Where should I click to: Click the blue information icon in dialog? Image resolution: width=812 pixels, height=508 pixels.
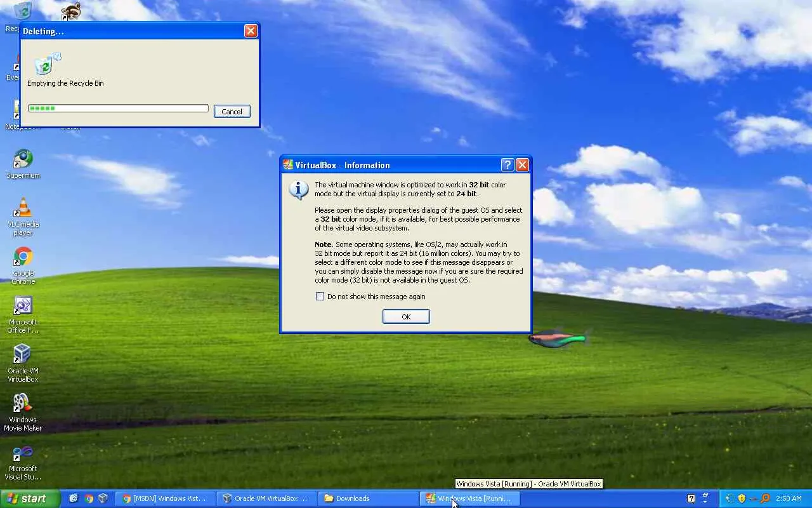coord(298,190)
